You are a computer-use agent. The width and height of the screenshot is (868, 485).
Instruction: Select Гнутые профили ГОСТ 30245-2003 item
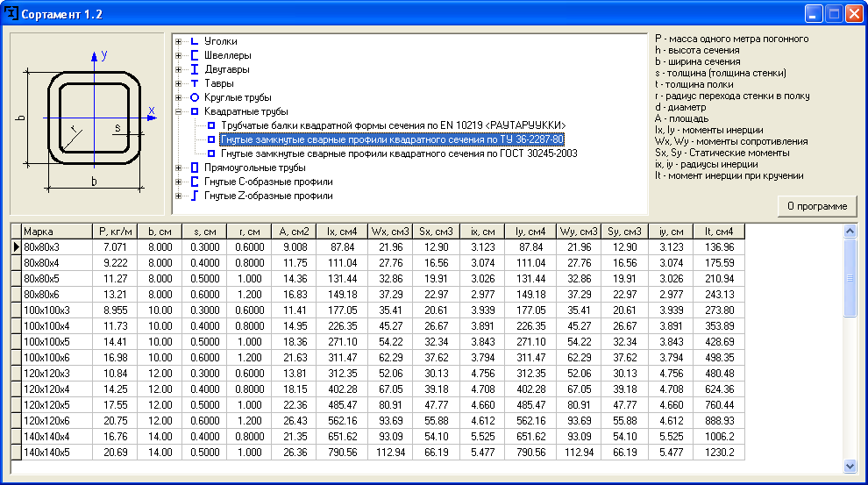[x=399, y=153]
